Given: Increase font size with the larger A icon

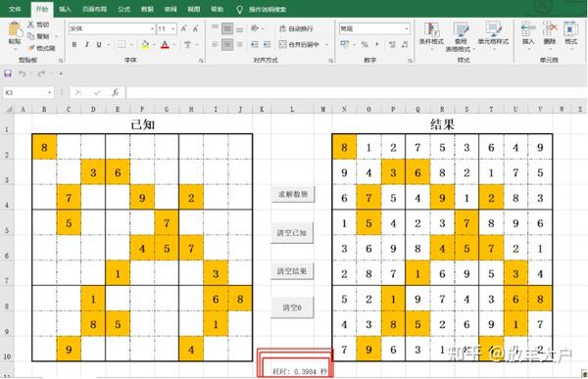Looking at the screenshot, I should click(x=184, y=28).
